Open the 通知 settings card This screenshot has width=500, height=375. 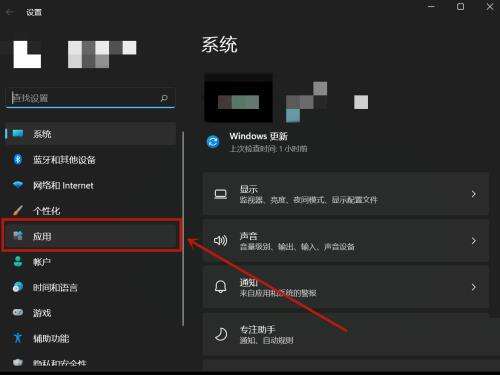346,287
